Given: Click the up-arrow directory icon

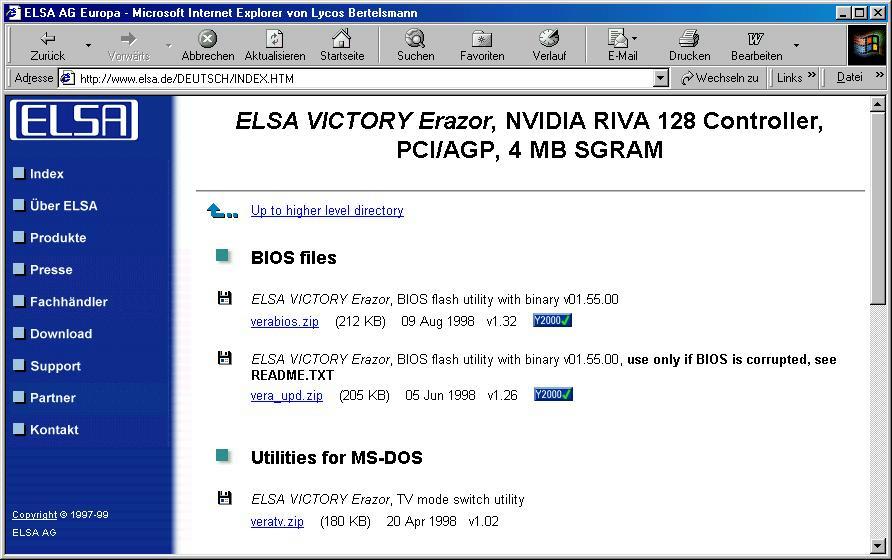Looking at the screenshot, I should pos(222,211).
